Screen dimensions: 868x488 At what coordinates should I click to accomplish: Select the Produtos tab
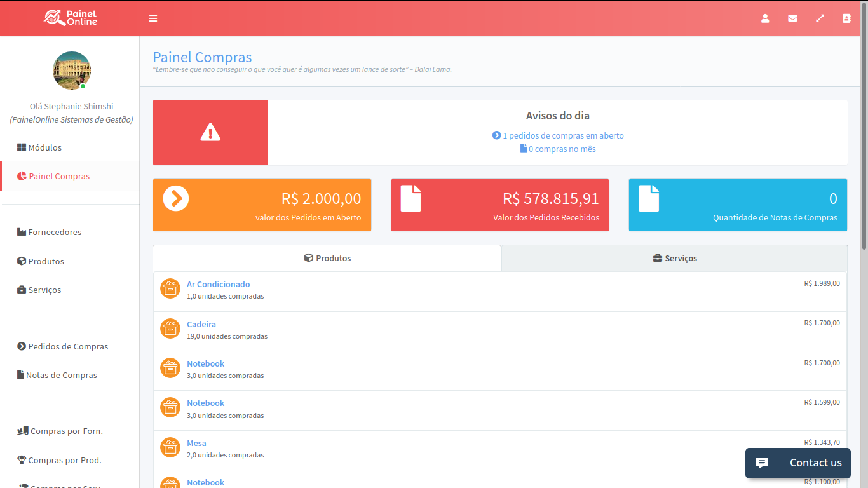327,259
